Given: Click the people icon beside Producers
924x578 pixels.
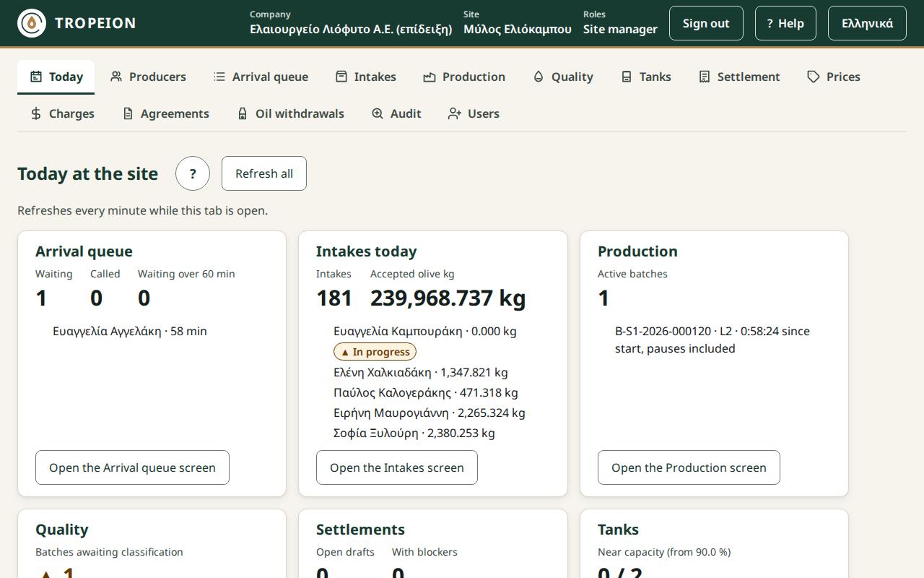Looking at the screenshot, I should [x=116, y=77].
